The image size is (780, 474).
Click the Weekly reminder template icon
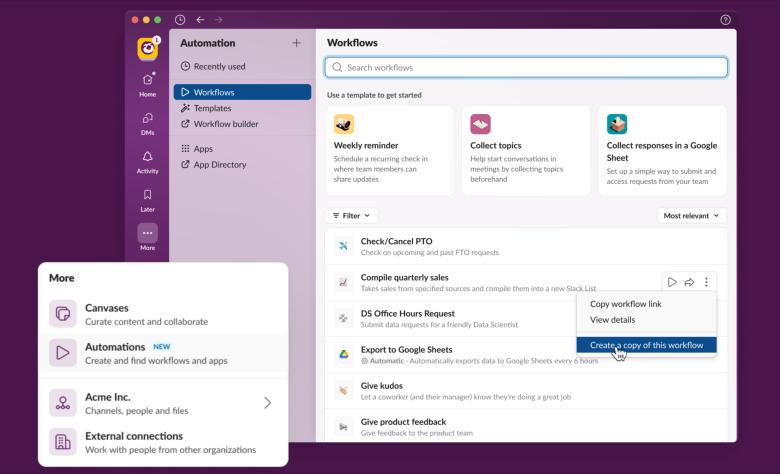coord(344,124)
